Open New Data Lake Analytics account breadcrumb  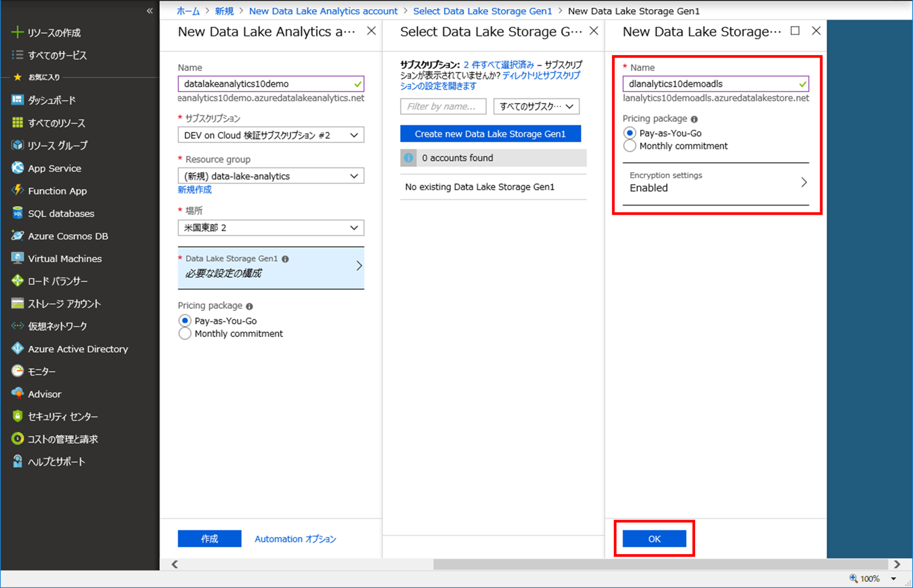(323, 11)
